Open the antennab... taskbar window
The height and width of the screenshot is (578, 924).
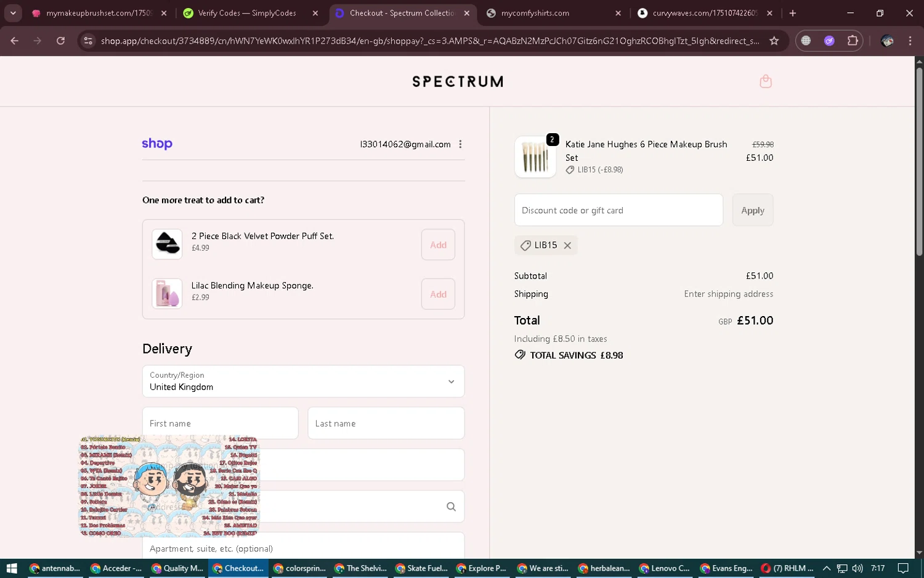click(55, 568)
